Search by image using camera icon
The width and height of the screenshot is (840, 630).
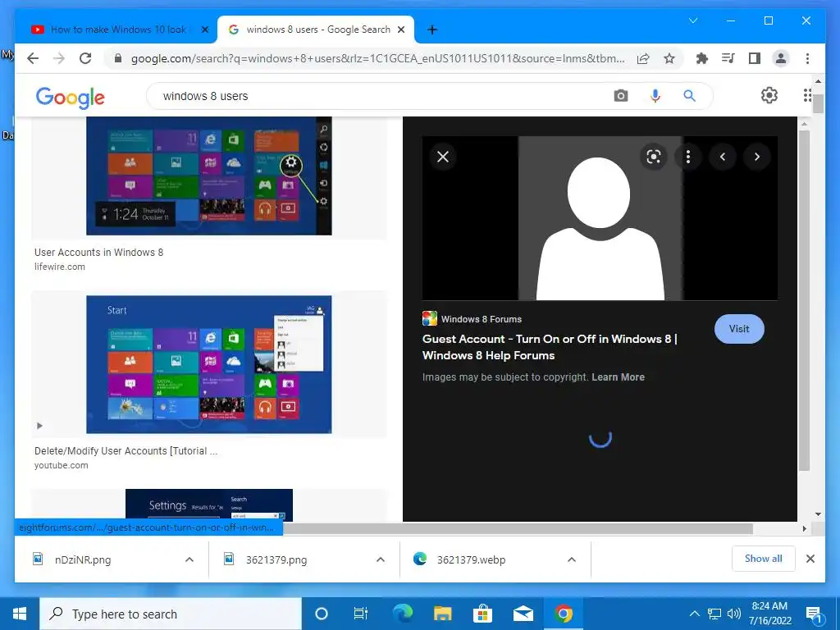point(621,96)
